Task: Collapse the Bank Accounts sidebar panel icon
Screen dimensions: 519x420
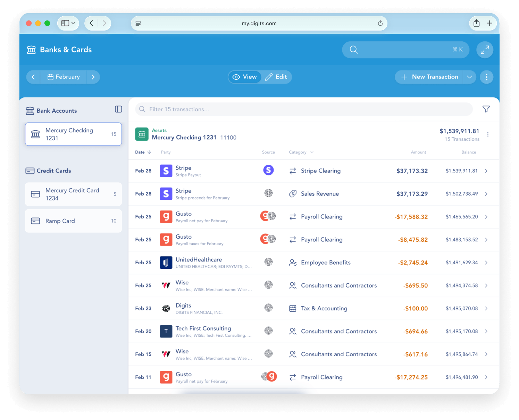Action: (x=118, y=109)
